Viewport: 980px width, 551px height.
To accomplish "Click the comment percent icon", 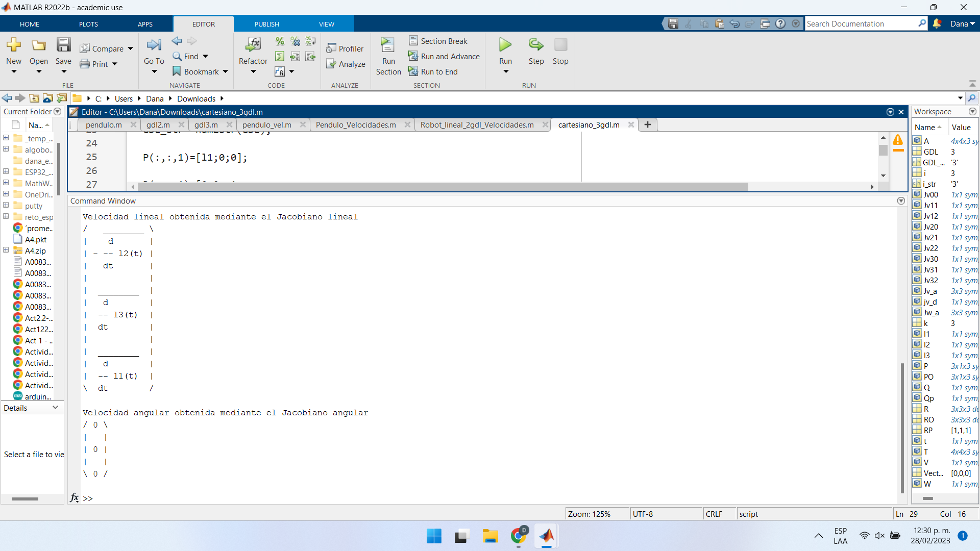I will pos(280,41).
